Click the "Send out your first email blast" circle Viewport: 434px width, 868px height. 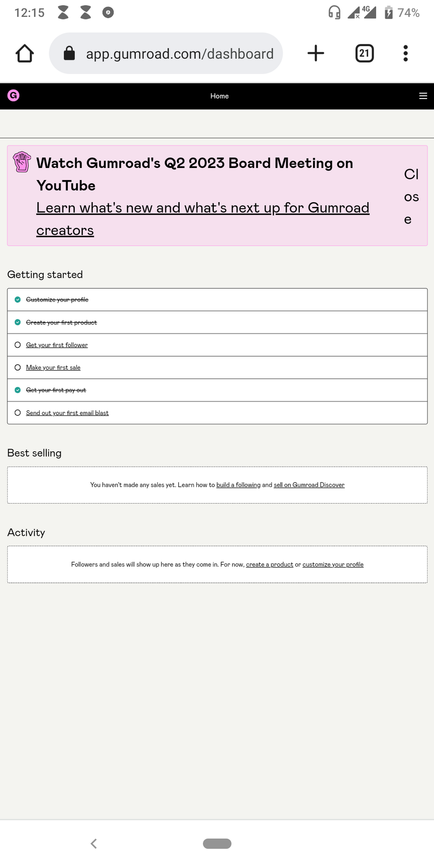[18, 413]
